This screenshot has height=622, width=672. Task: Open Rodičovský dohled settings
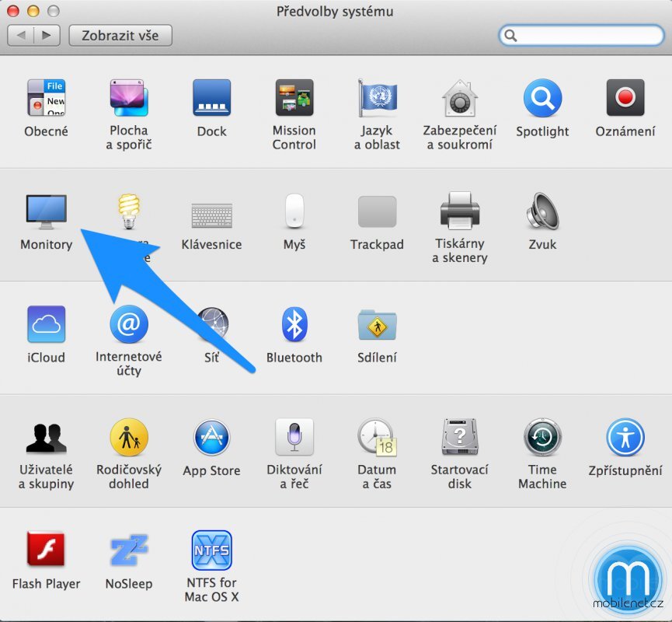tap(128, 439)
